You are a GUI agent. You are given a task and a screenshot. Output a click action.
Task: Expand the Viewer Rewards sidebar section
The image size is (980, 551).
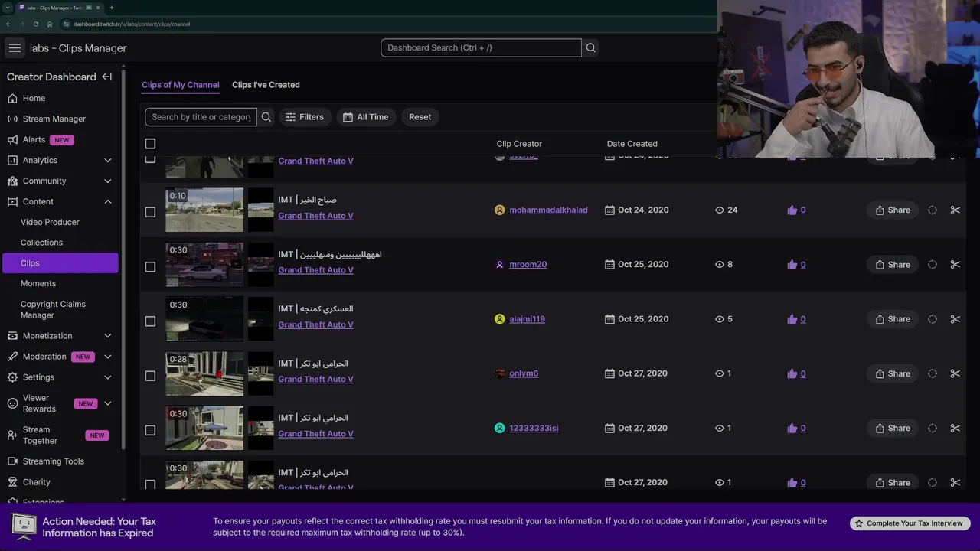tap(107, 403)
